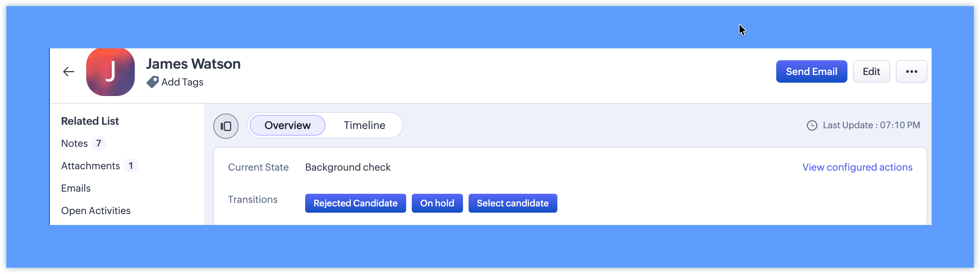Open Attachments in Related List

90,166
